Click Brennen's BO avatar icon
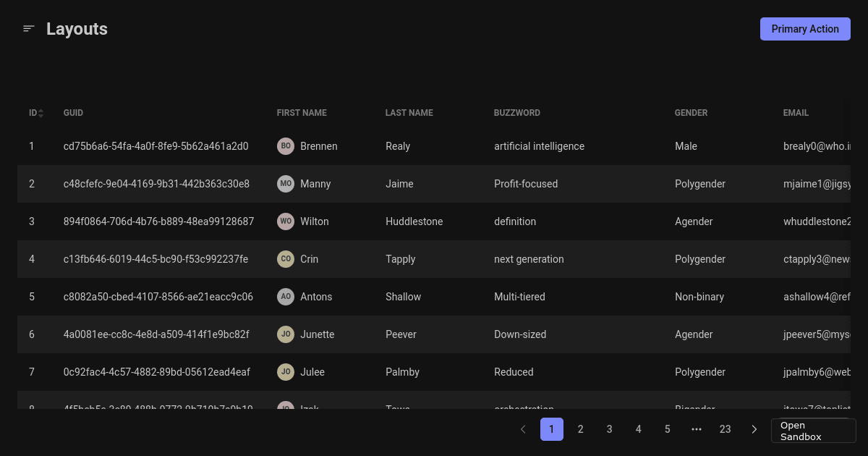This screenshot has height=456, width=868. click(286, 145)
